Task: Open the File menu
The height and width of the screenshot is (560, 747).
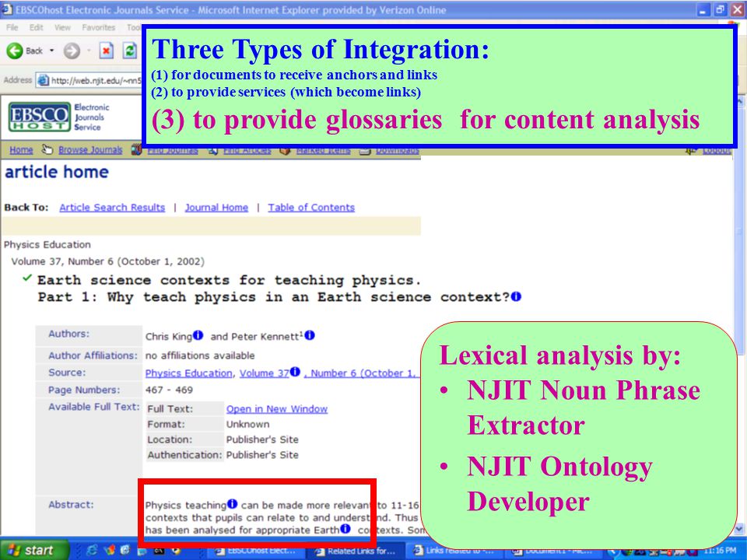Action: 12,28
